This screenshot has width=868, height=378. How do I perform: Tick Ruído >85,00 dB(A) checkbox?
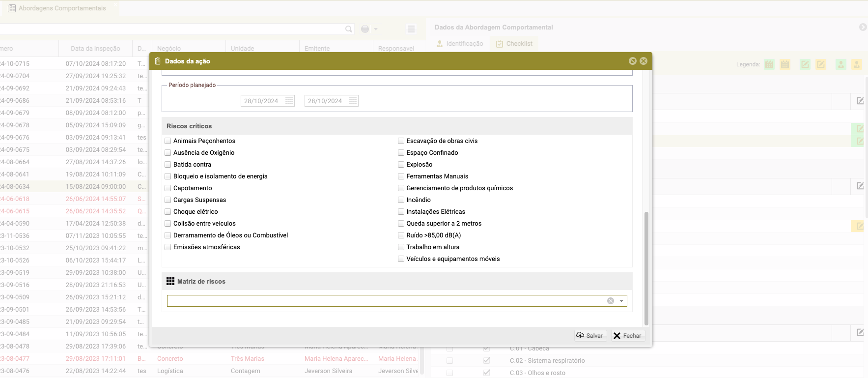(x=401, y=235)
